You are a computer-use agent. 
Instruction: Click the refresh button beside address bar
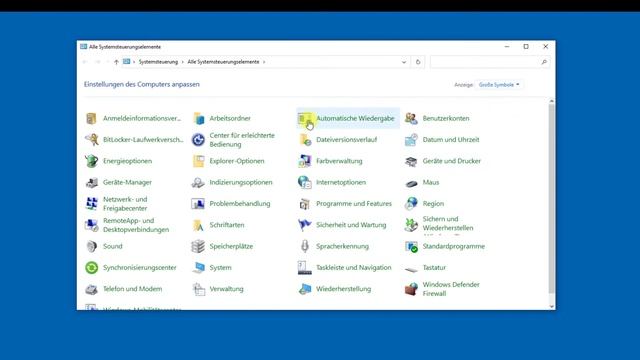(x=418, y=62)
